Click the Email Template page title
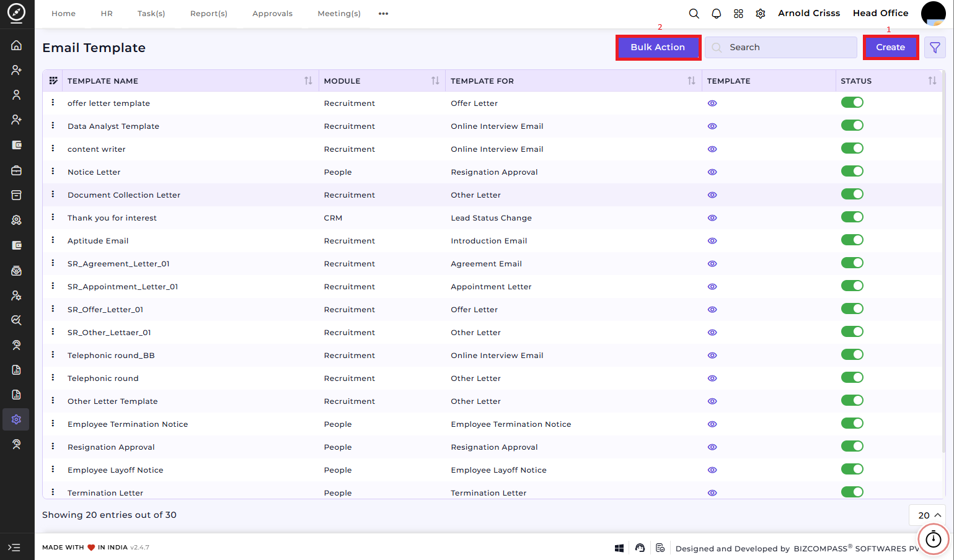954x560 pixels. (x=94, y=48)
